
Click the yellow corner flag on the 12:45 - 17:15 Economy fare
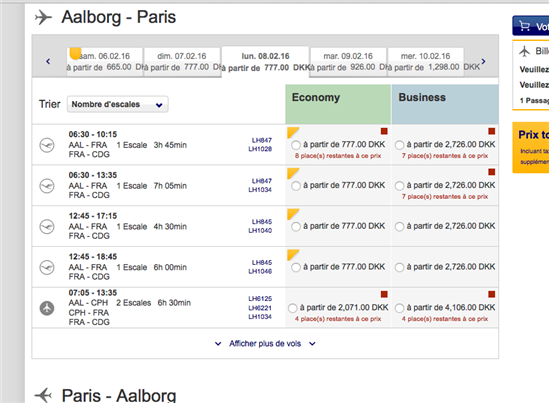click(293, 214)
